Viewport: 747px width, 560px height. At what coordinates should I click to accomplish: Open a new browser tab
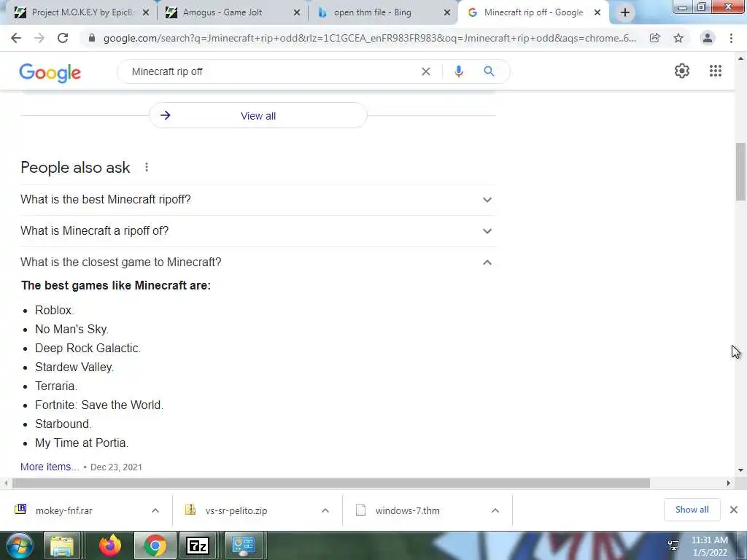tap(625, 12)
